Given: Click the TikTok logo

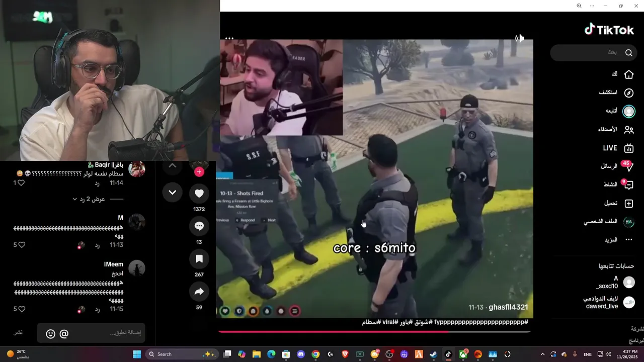Looking at the screenshot, I should point(609,30).
